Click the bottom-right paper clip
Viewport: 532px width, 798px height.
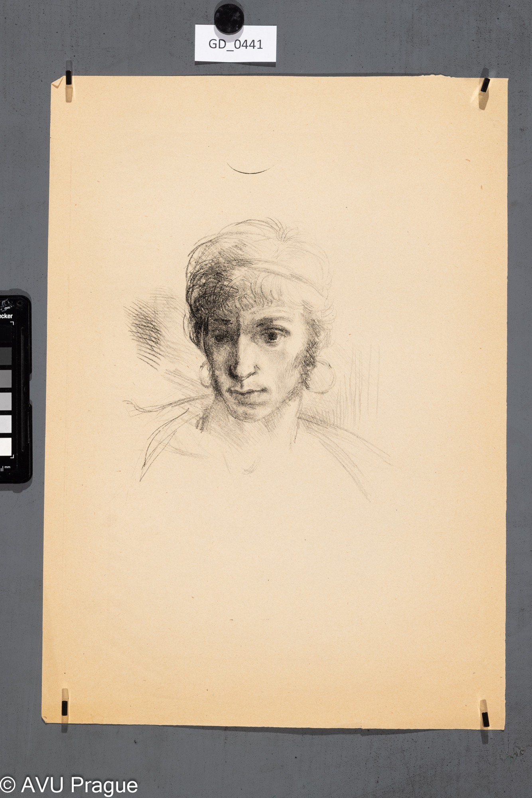click(x=485, y=719)
